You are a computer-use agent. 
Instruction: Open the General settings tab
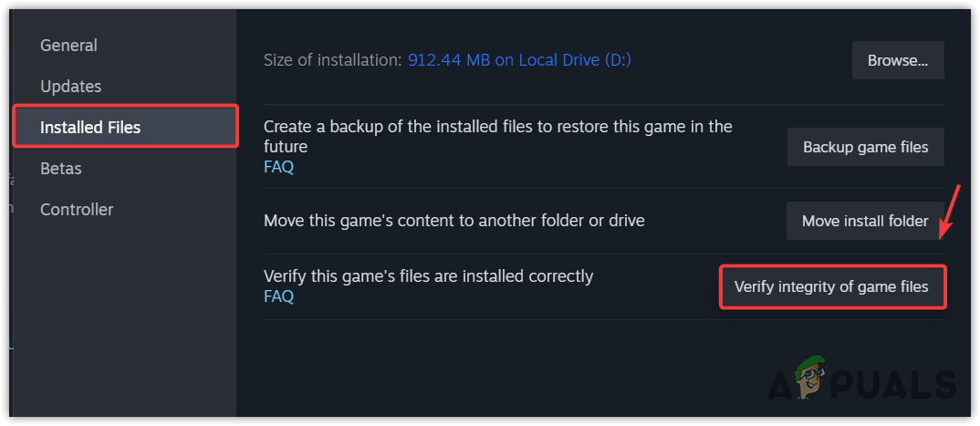point(68,46)
